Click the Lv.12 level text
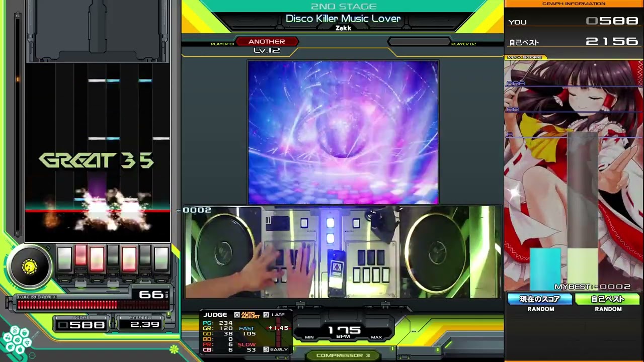 (267, 50)
